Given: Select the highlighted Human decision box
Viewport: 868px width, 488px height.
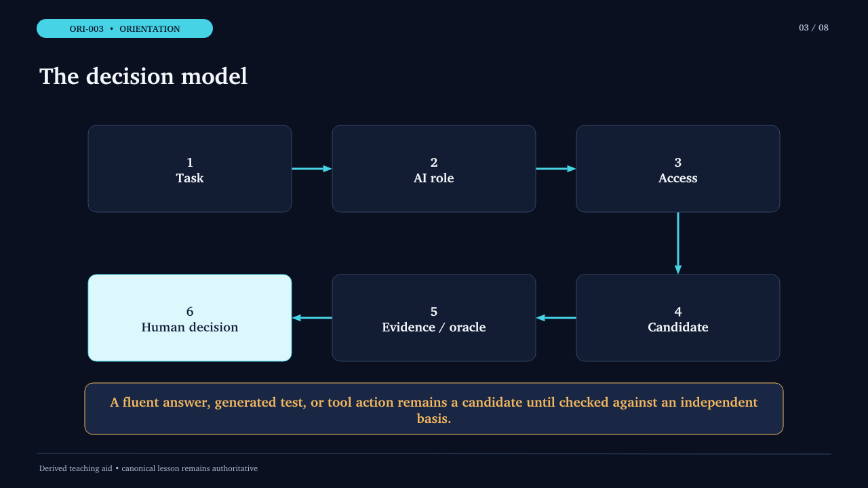Looking at the screenshot, I should tap(190, 318).
